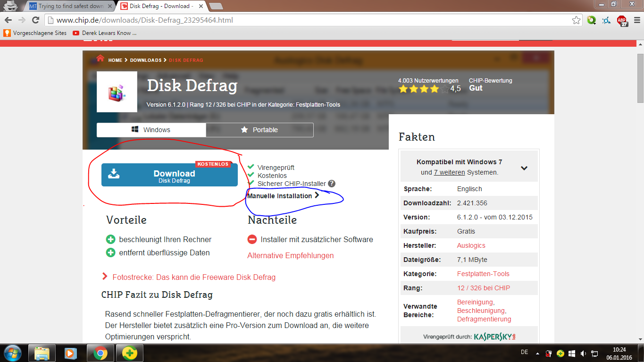Open the Chrome menu
Image resolution: width=644 pixels, height=362 pixels.
pos(636,20)
